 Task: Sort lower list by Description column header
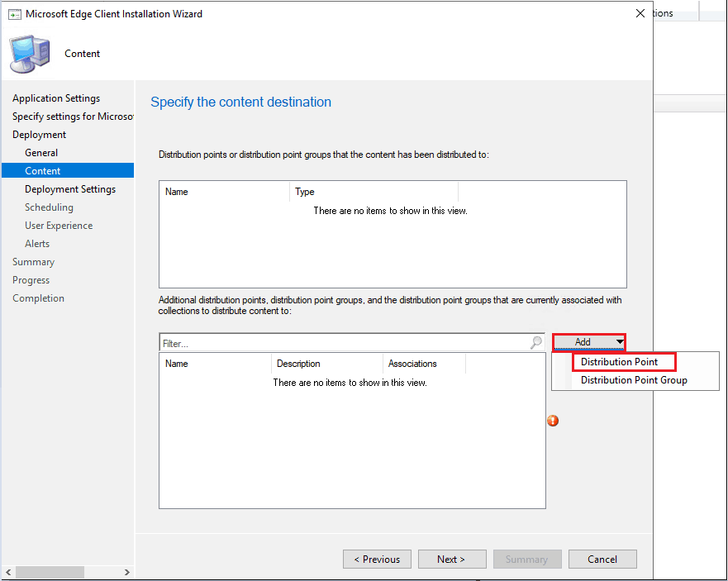point(327,364)
